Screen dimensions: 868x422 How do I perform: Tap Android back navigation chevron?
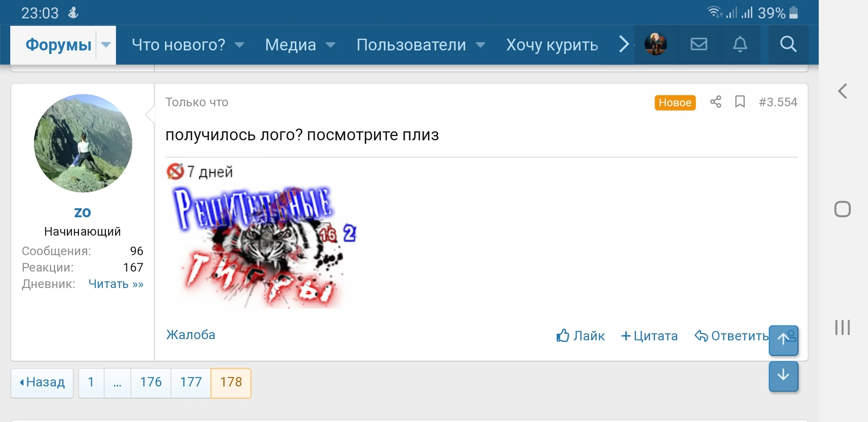click(843, 91)
